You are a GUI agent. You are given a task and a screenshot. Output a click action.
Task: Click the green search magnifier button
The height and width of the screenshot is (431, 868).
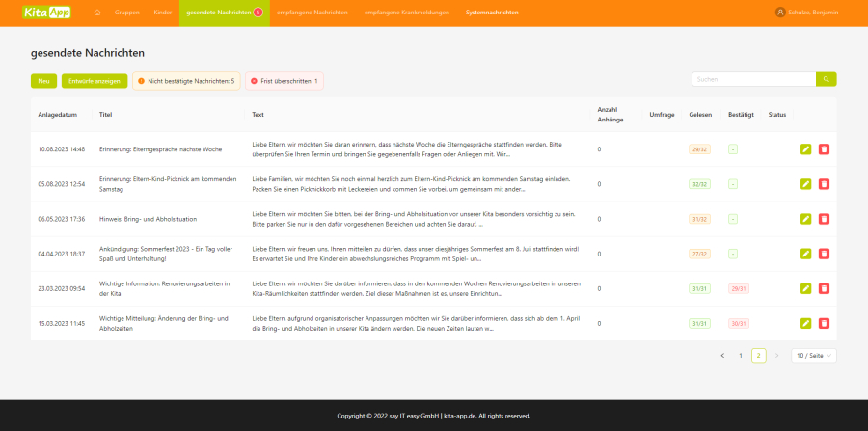(x=826, y=79)
